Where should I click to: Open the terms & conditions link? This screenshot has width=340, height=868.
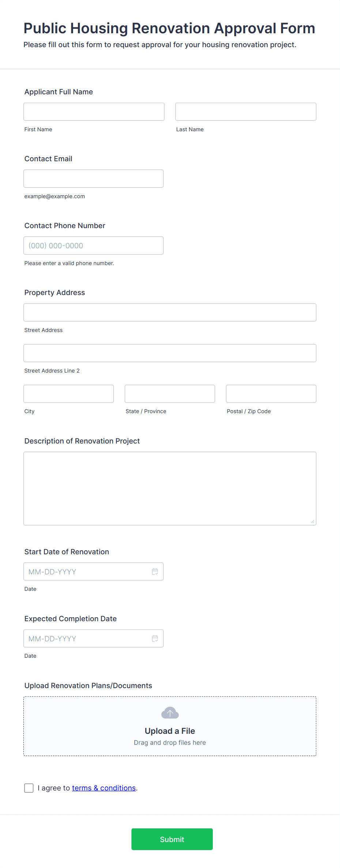[104, 788]
